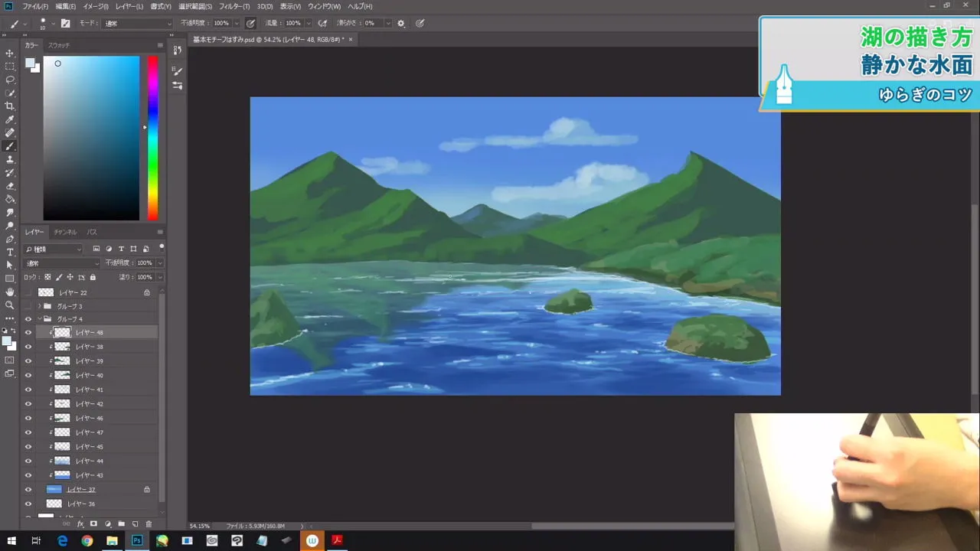Select the Crop tool
Screen dimensions: 980x551
tap(10, 106)
